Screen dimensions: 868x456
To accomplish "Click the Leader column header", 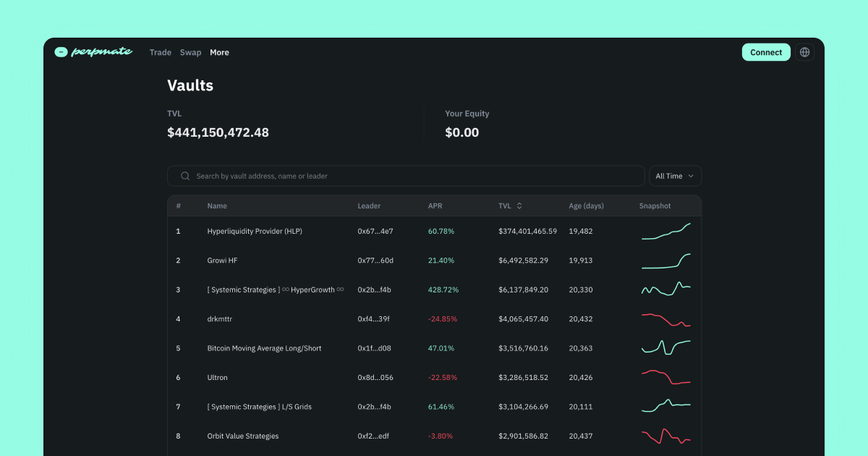I will coord(369,206).
